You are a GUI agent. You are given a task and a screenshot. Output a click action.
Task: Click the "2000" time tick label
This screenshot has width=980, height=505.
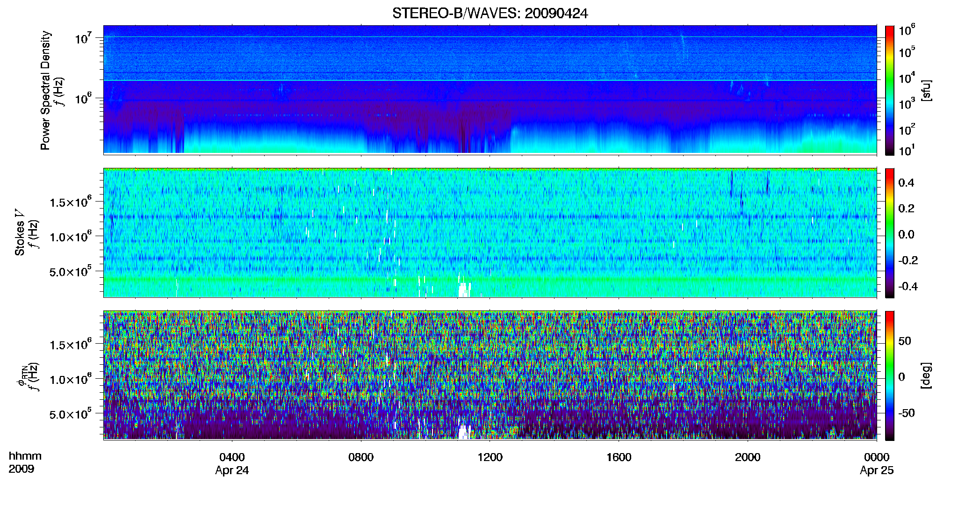pos(748,457)
